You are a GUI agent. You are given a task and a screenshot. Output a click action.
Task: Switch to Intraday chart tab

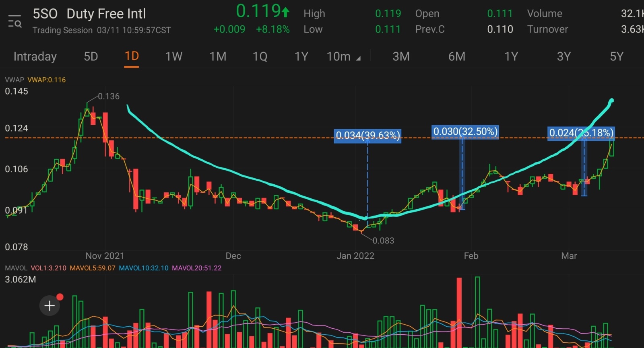pos(35,57)
